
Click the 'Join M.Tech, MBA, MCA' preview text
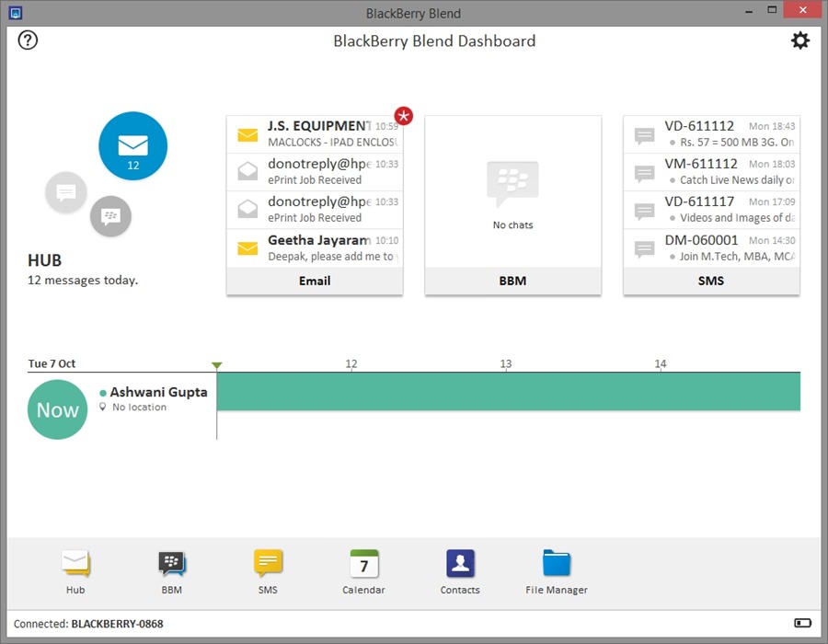pos(737,257)
